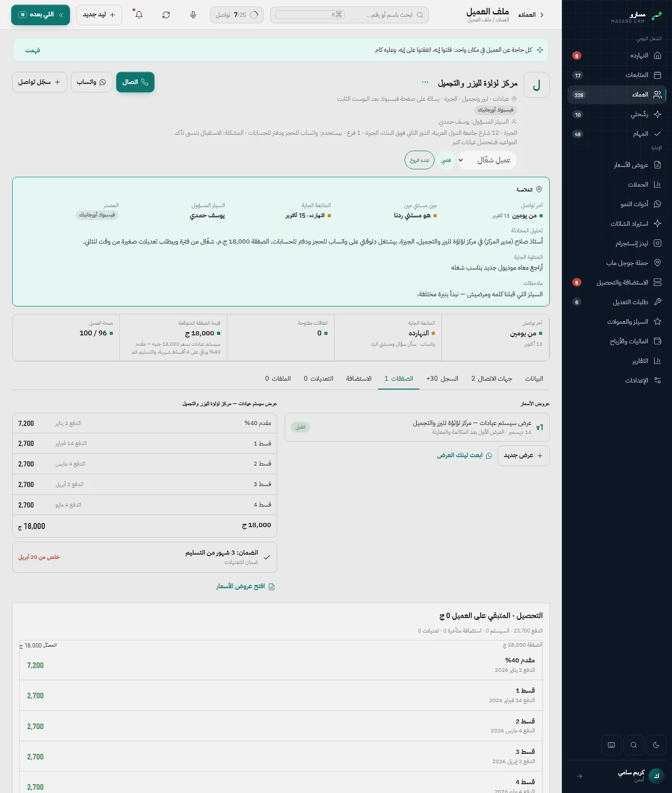The image size is (672, 793).
Task: Open السيلز والعمولات in the sidebar
Action: point(617,321)
